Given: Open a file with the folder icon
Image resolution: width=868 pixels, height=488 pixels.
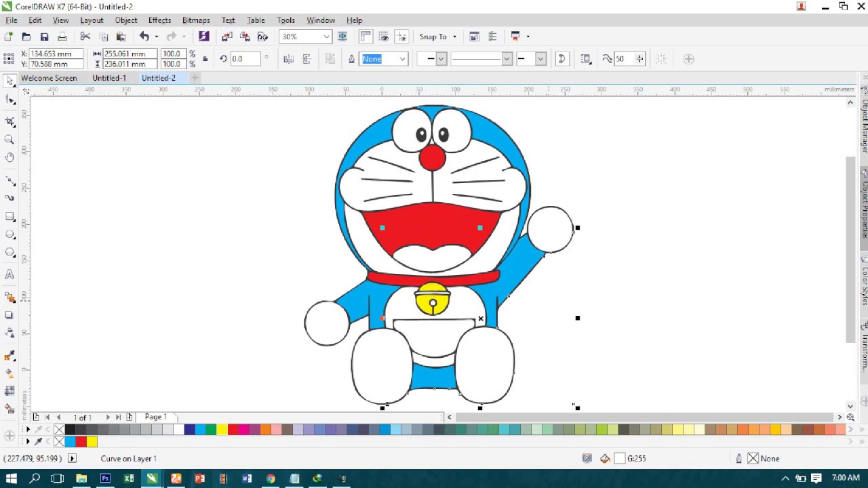Looking at the screenshot, I should tap(26, 37).
